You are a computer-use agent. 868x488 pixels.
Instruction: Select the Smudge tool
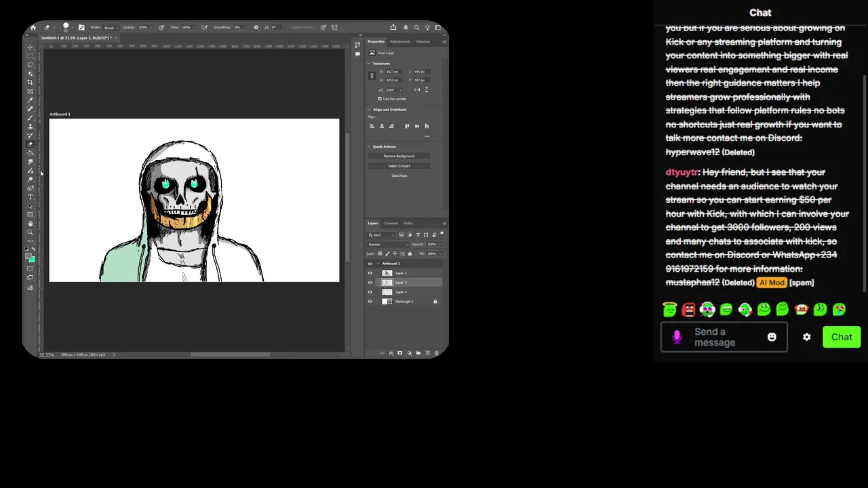click(x=30, y=161)
